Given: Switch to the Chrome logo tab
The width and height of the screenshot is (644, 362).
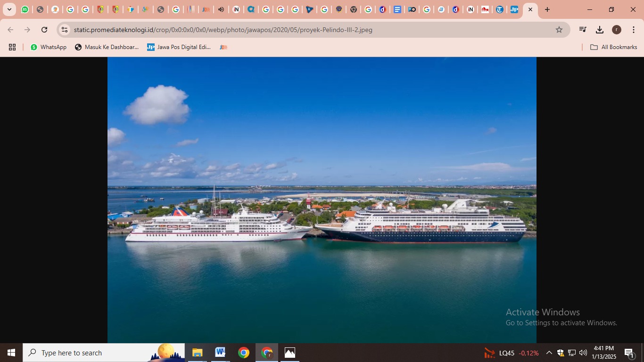Looking at the screenshot, I should click(354, 9).
